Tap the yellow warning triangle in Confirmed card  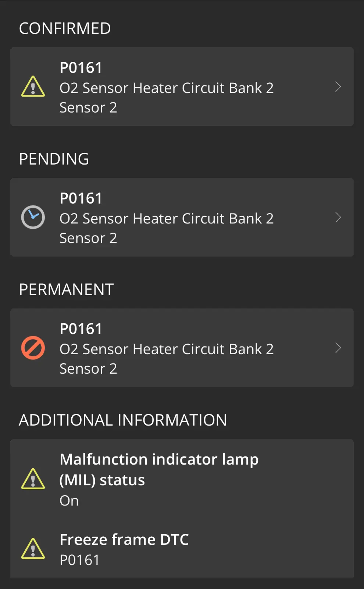point(33,87)
